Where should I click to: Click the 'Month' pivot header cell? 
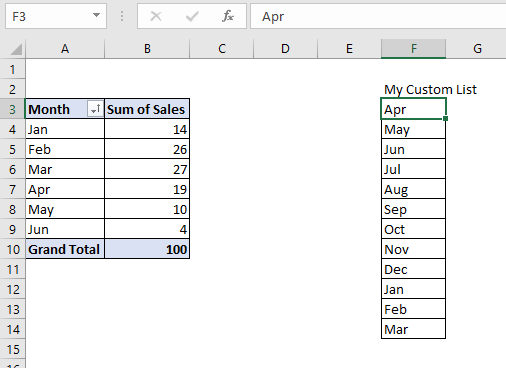click(65, 109)
